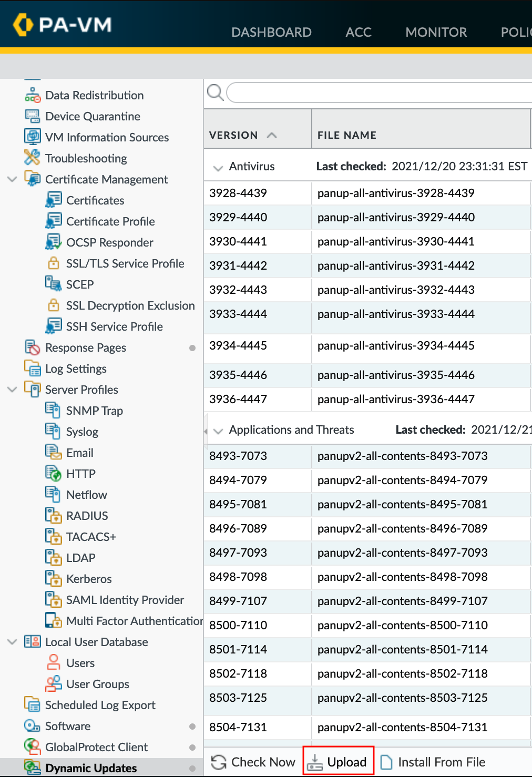Select the Multi Factor Authentication icon
This screenshot has width=532, height=777.
pyautogui.click(x=54, y=621)
